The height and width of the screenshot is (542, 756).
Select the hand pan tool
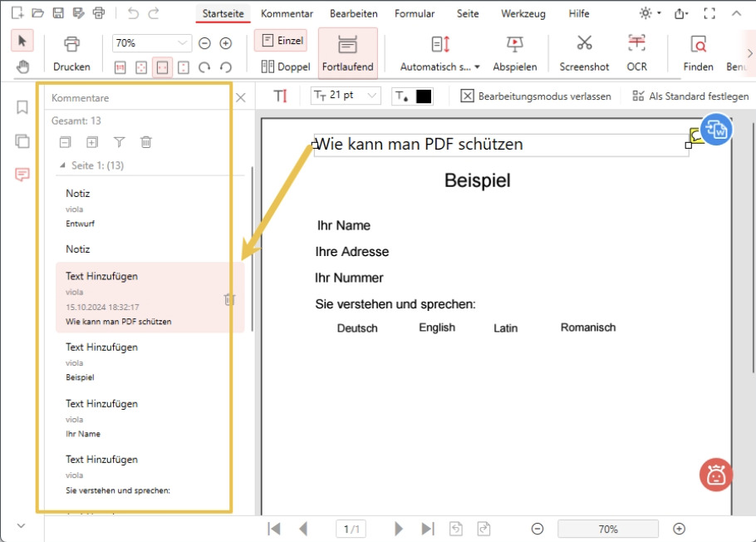[x=22, y=67]
